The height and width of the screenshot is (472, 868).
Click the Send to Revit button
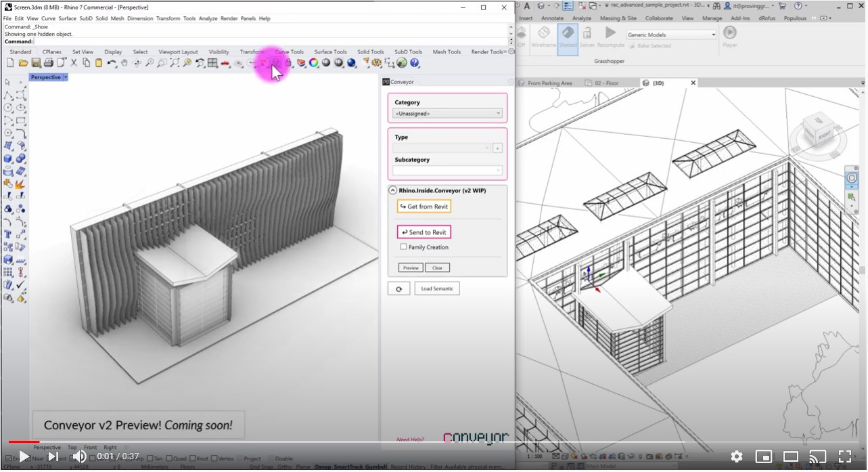coord(424,232)
